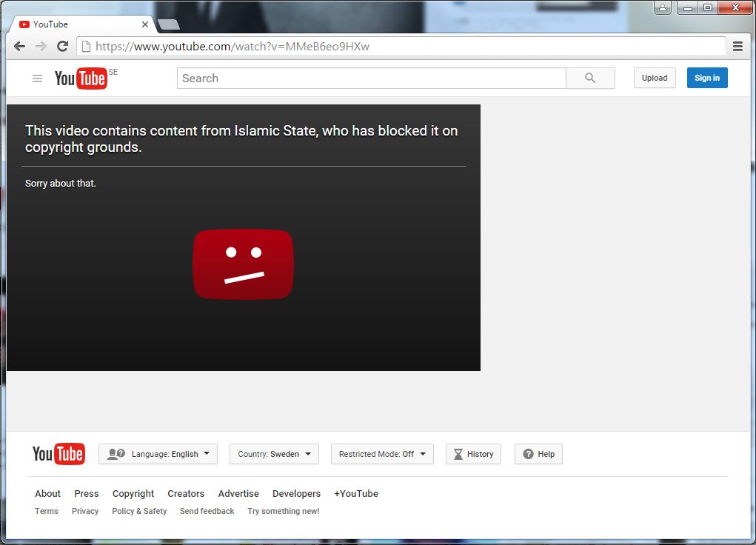Click the page info icon in address bar
This screenshot has height=545, width=756.
pyautogui.click(x=86, y=47)
